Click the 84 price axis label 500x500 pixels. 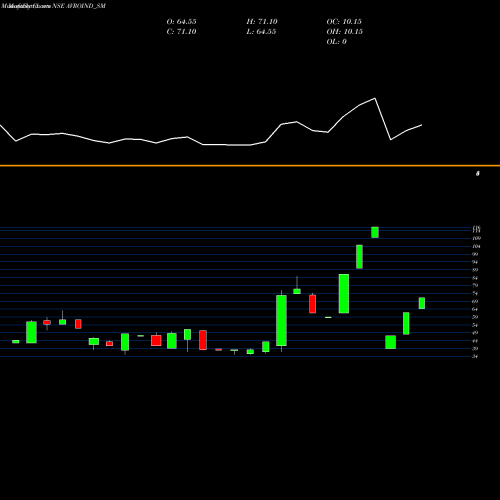tap(475, 278)
